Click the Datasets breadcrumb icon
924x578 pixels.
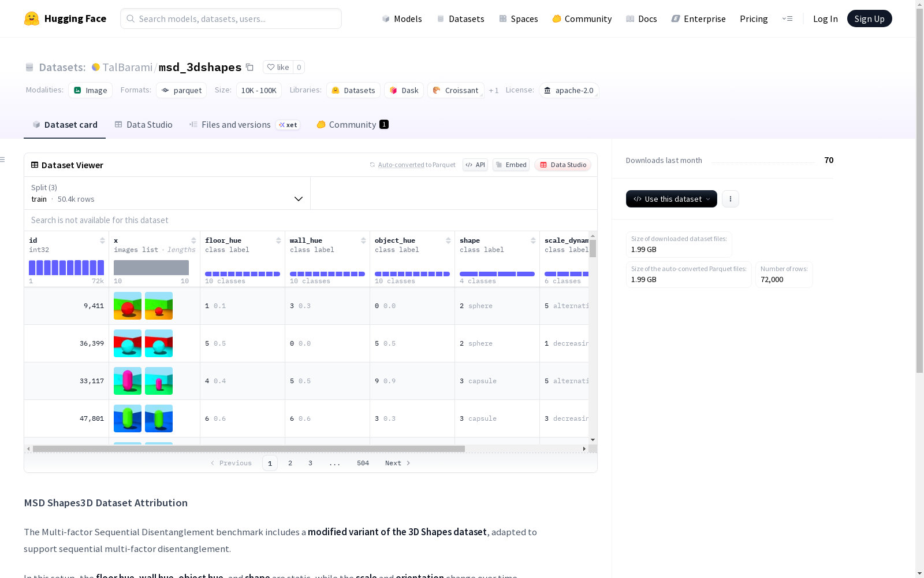pyautogui.click(x=29, y=67)
